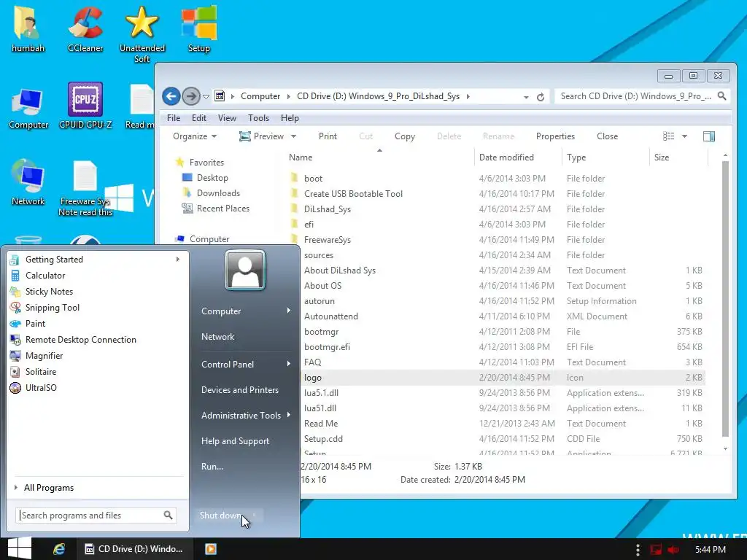Viewport: 747px width, 560px height.
Task: Open address bar history dropdown
Action: (x=526, y=97)
